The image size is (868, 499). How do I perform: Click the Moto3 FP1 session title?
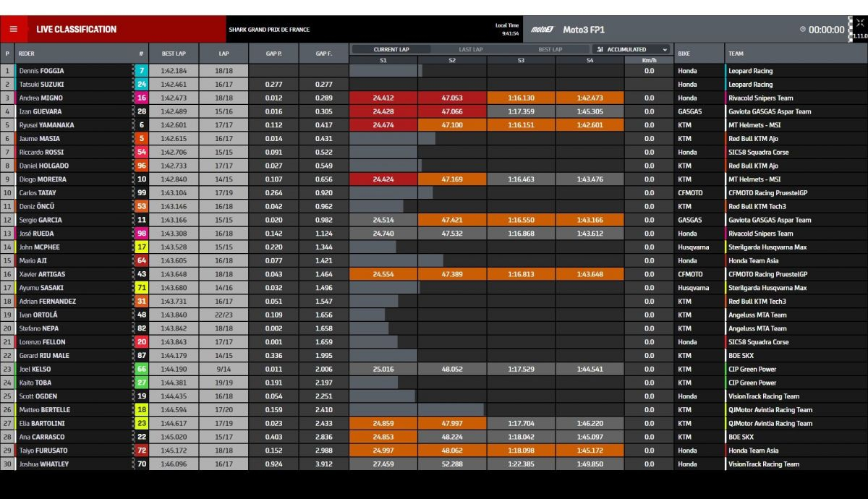tap(584, 30)
